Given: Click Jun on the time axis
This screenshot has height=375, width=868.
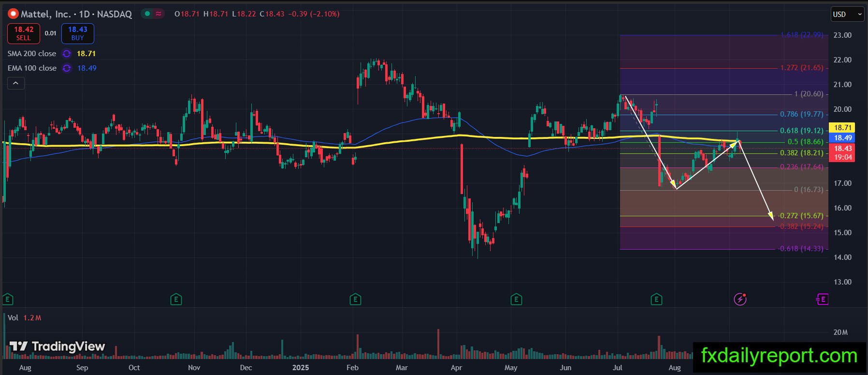Looking at the screenshot, I should [565, 368].
